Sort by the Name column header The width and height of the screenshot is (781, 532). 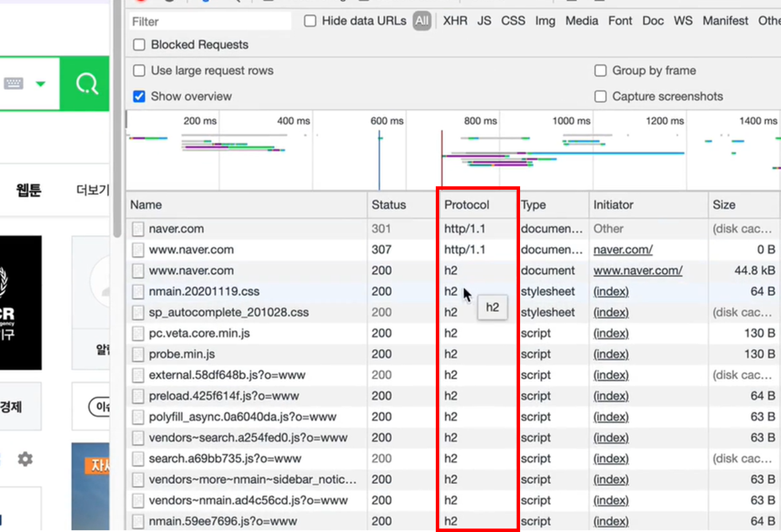(x=247, y=205)
